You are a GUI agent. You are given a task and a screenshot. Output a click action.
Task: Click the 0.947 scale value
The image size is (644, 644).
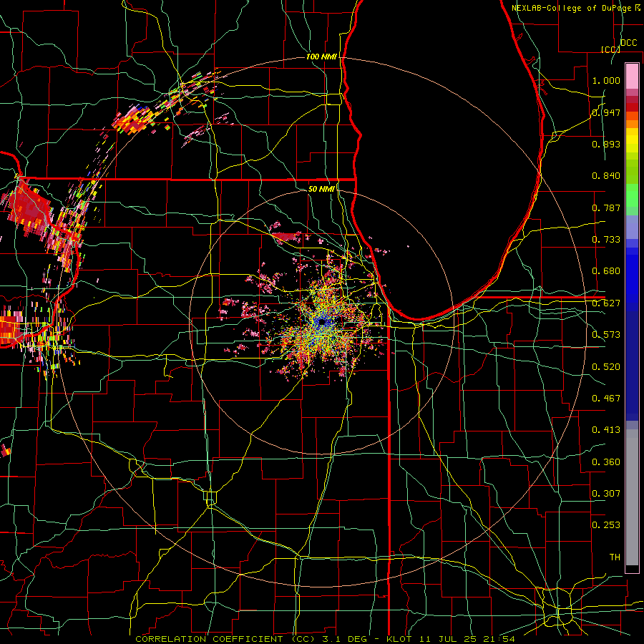pyautogui.click(x=606, y=112)
